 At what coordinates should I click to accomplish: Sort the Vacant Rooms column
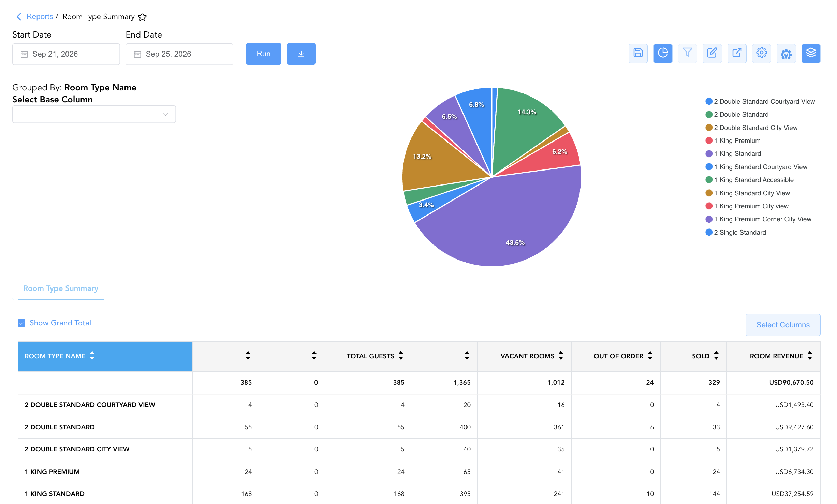561,356
